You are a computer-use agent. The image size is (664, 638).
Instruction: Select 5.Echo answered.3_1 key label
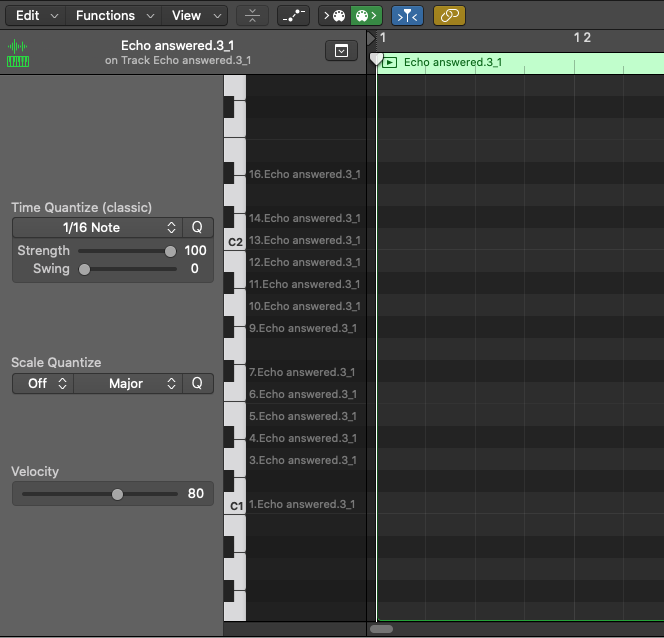(x=303, y=417)
